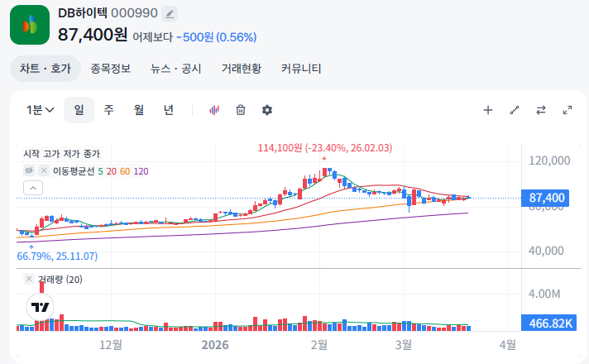The height and width of the screenshot is (364, 589).
Task: Switch to the 뉴스 · 공시 tab
Action: 176,69
